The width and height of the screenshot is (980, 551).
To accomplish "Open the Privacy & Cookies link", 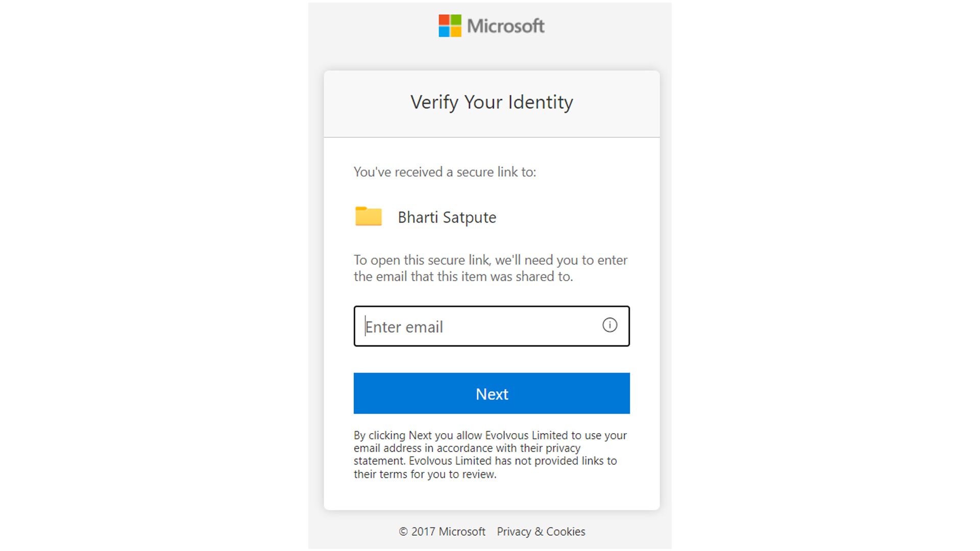I will (541, 532).
